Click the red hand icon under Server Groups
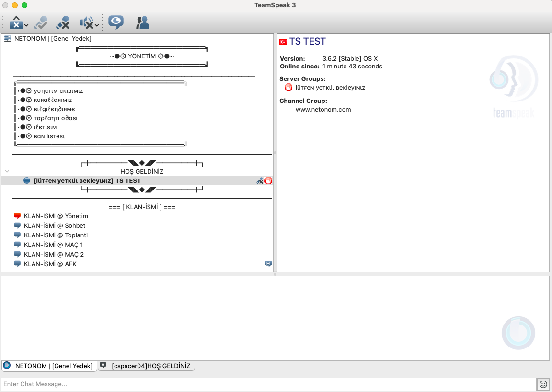Image resolution: width=552 pixels, height=392 pixels. (288, 88)
